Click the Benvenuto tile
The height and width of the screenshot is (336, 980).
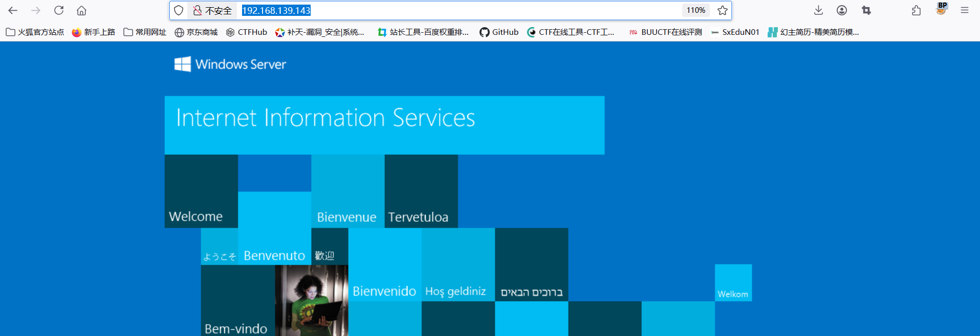pyautogui.click(x=274, y=228)
